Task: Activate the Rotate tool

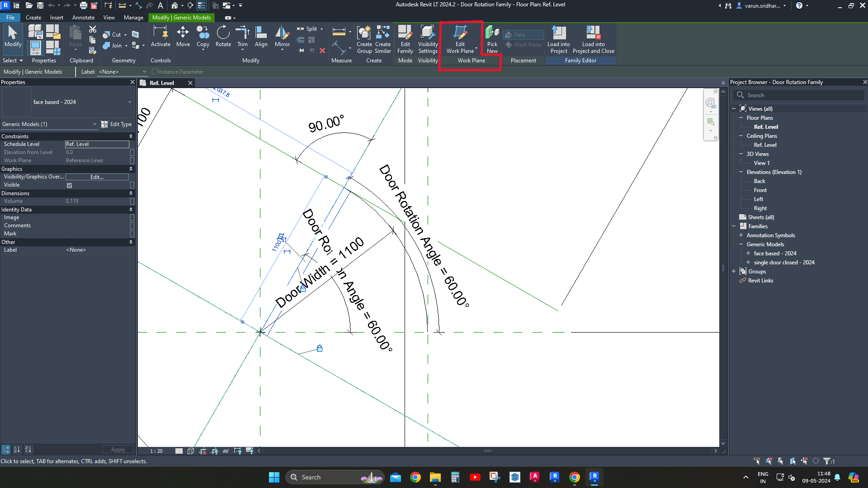Action: [x=223, y=36]
